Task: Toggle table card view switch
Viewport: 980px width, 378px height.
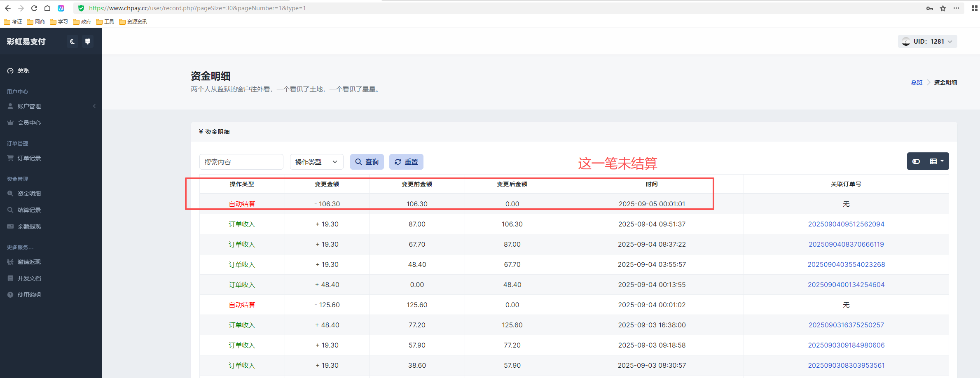Action: point(916,161)
